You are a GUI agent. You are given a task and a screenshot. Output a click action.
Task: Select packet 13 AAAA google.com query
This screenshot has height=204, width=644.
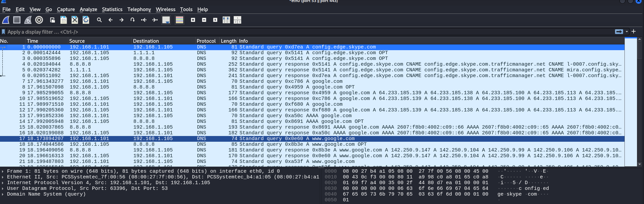pos(312,116)
